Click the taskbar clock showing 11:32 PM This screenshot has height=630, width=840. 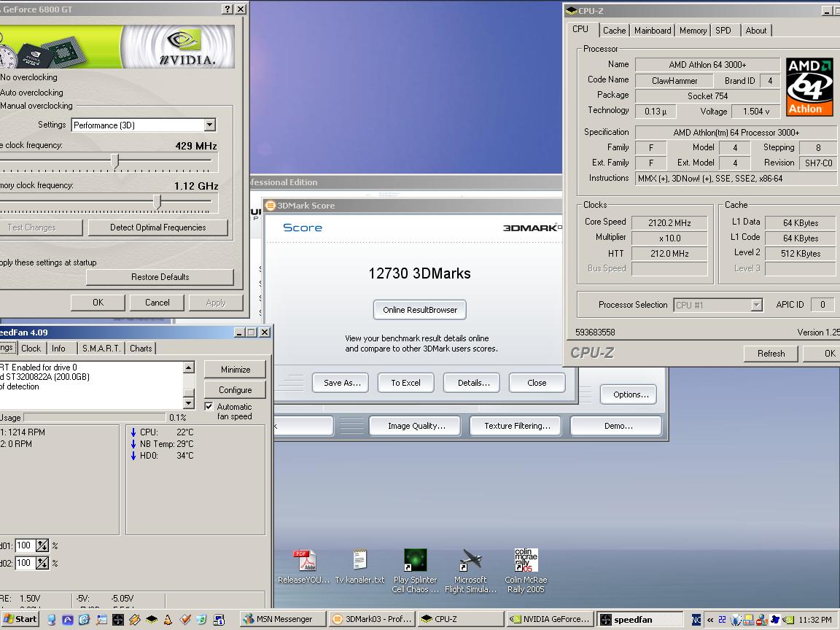[814, 620]
